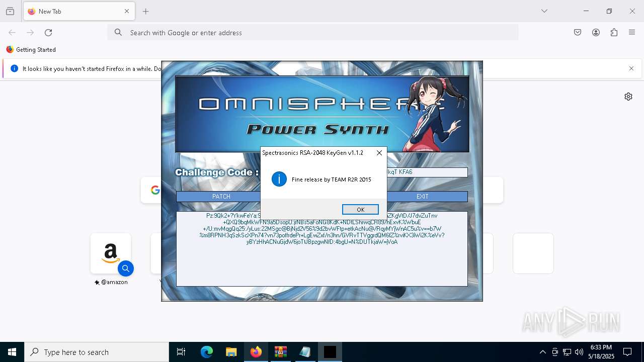The image size is (644, 362).
Task: Launch Microsoft Edge from taskbar
Action: click(x=207, y=352)
